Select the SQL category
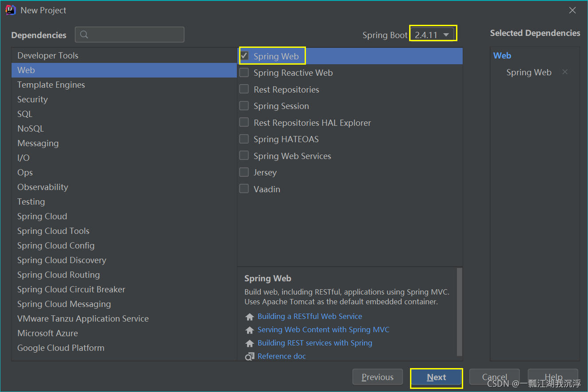This screenshot has width=588, height=392. click(124, 114)
